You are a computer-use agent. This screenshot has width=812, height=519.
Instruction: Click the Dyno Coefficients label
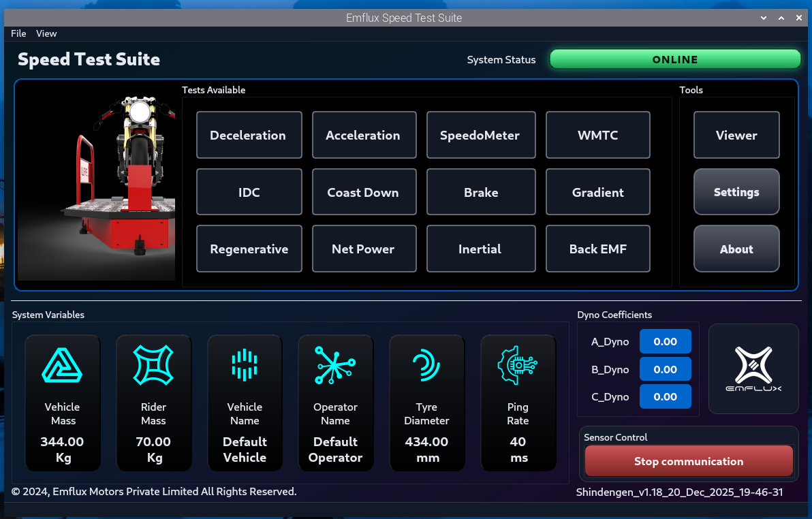click(x=614, y=315)
